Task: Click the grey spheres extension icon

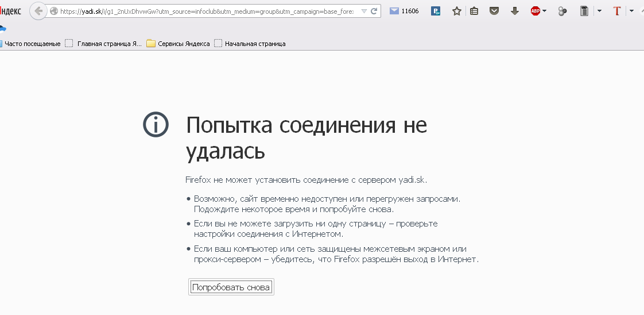Action: click(562, 11)
